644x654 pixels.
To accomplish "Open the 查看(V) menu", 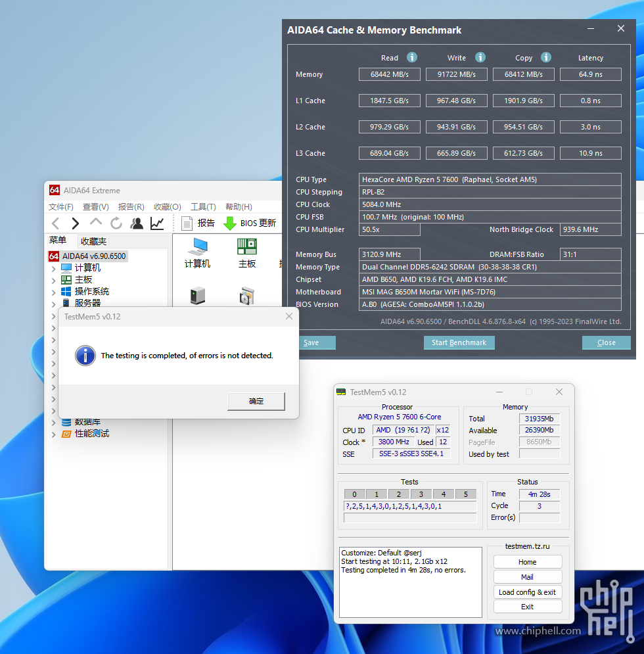I will click(x=95, y=207).
